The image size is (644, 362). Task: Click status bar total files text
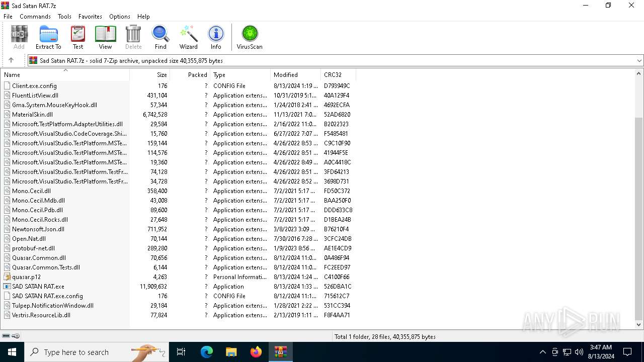tap(385, 337)
